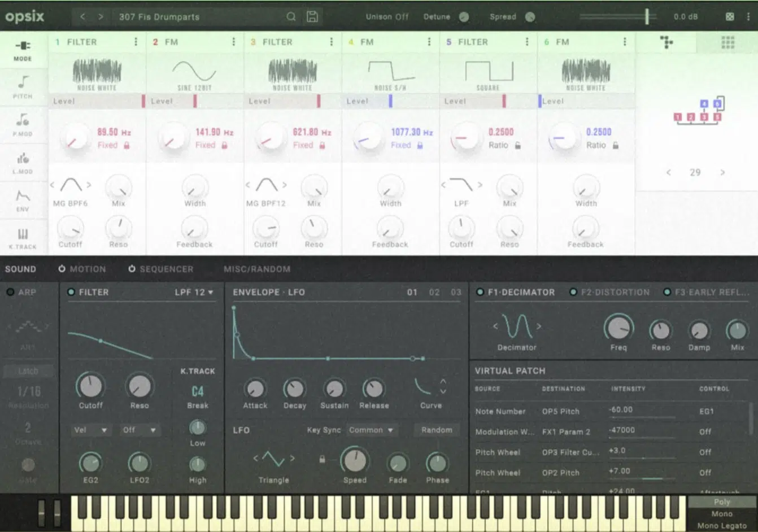The image size is (758, 532).
Task: Show the algorithm tree view icon
Action: pos(666,42)
